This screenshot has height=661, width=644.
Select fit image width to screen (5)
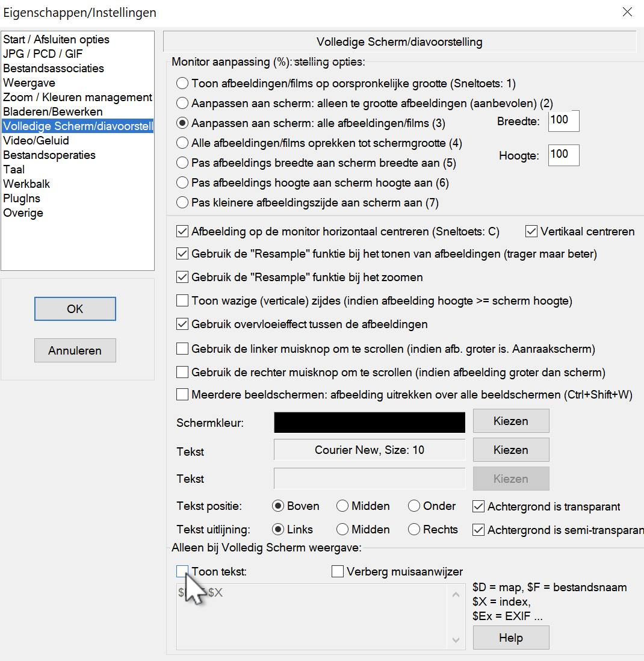coord(182,163)
